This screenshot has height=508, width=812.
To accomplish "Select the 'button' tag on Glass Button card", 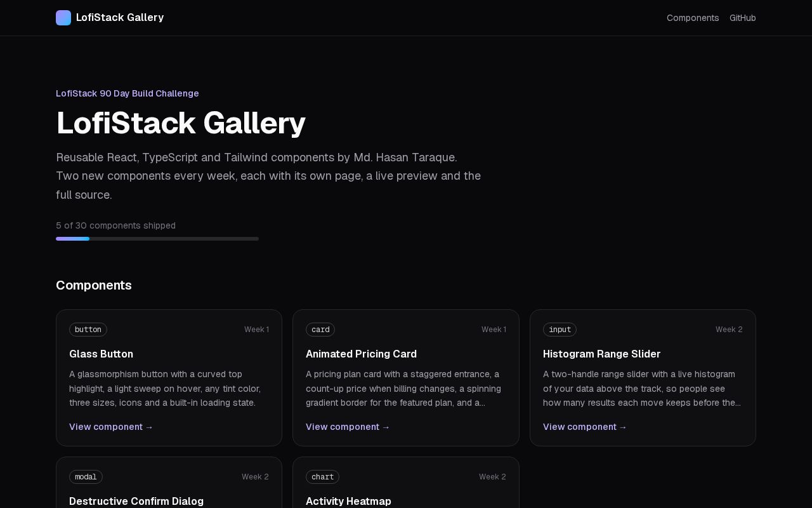I will (x=88, y=330).
